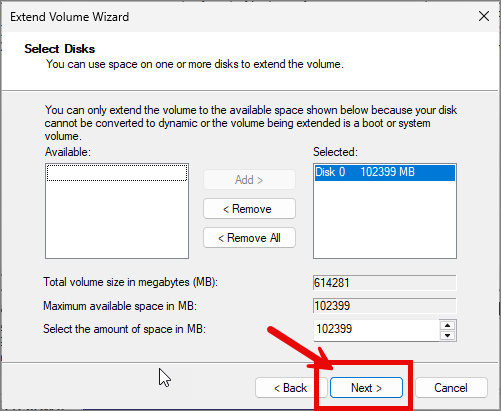This screenshot has width=501, height=411.
Task: Click the "Available:" label
Action: 68,152
